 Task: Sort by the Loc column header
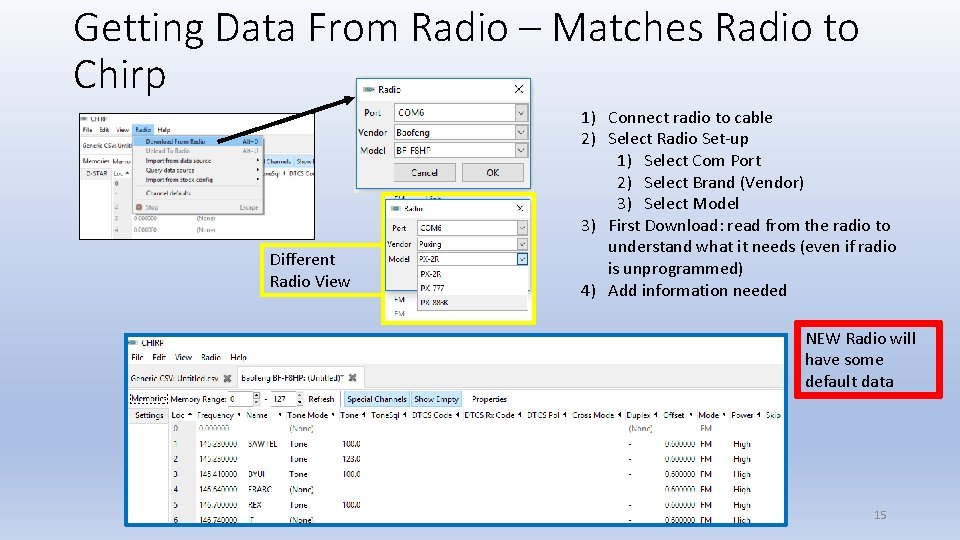pos(182,415)
